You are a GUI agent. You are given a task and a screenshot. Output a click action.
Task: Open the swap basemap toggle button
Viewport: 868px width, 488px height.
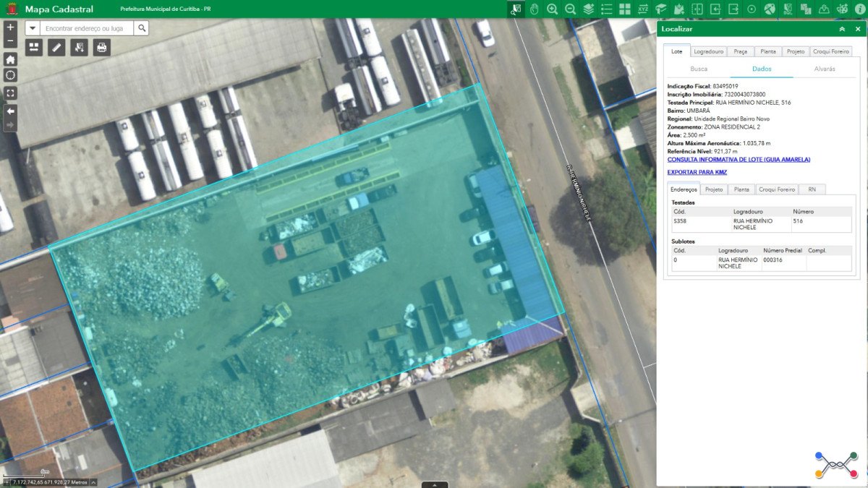(x=34, y=48)
